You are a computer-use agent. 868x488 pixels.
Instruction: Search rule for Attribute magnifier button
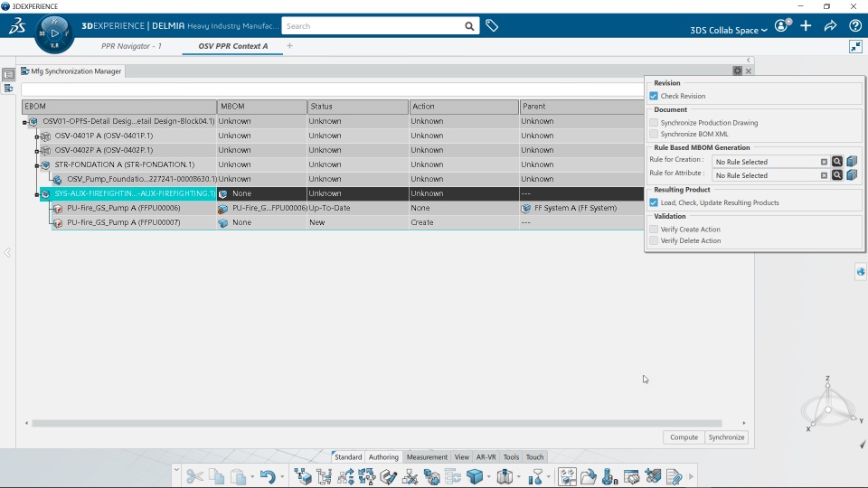[x=837, y=174]
